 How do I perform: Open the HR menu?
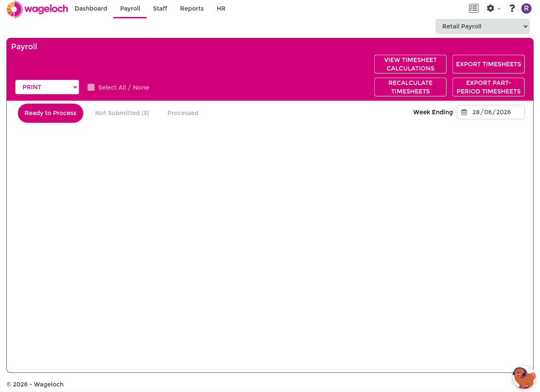[221, 8]
